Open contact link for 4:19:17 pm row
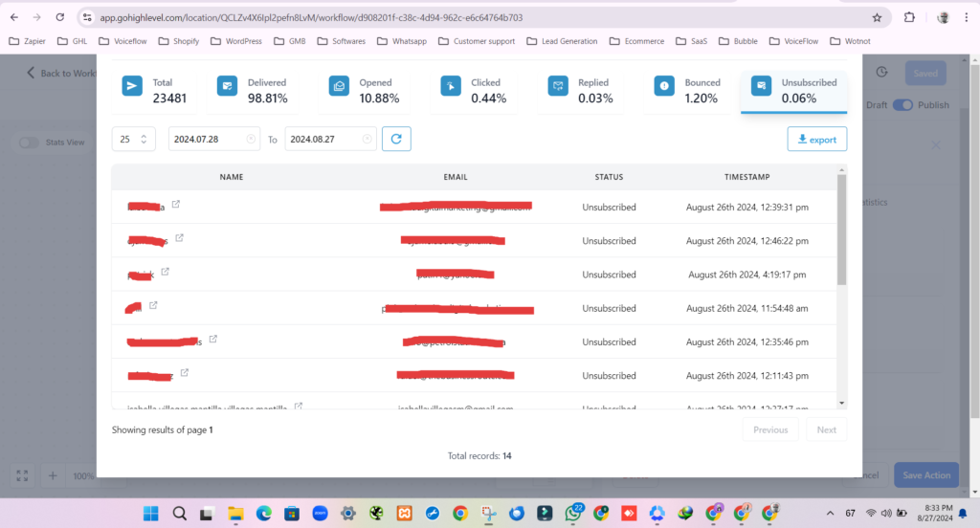The width and height of the screenshot is (980, 528). point(165,272)
